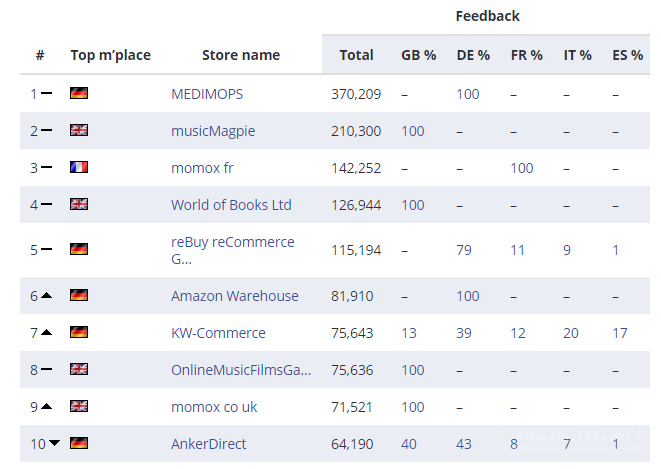This screenshot has width=661, height=469.
Task: Click German flag in Amazon Warehouse row
Action: 79,295
